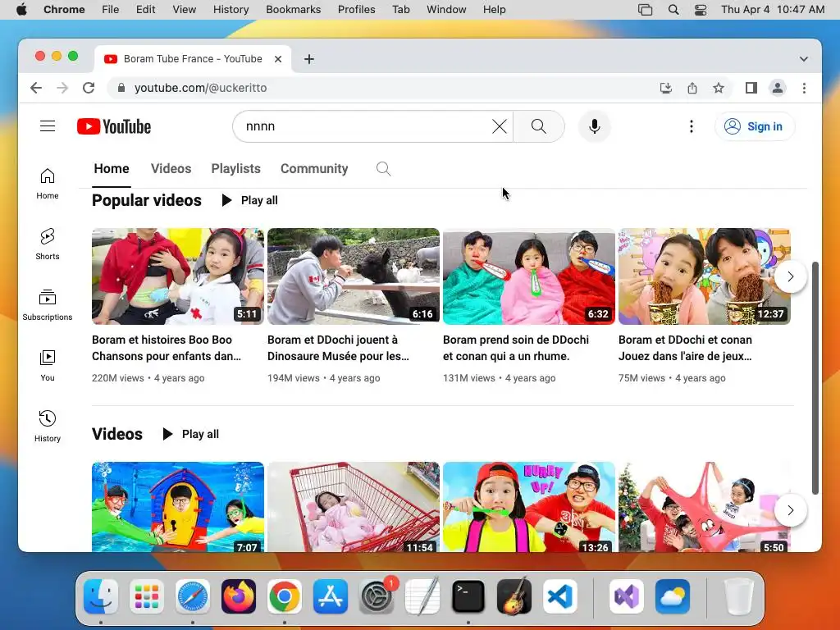
Task: Click the 13:26 Hurry Up thumbnail
Action: tap(529, 507)
